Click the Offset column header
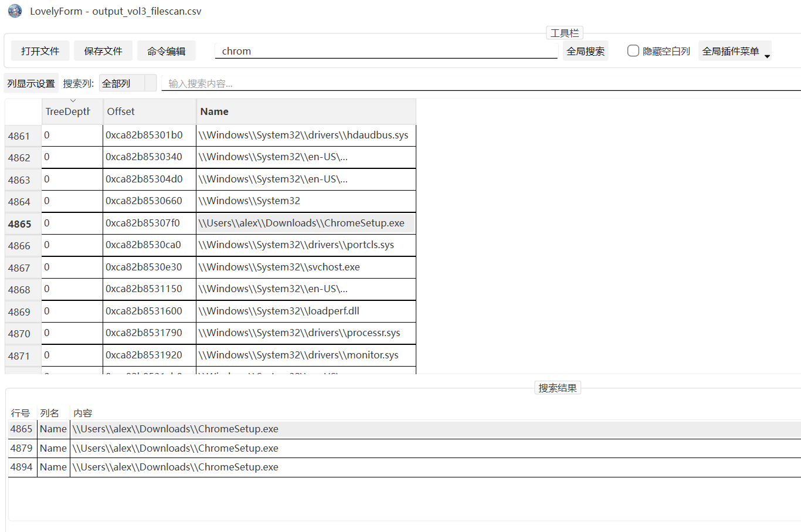 [x=150, y=111]
